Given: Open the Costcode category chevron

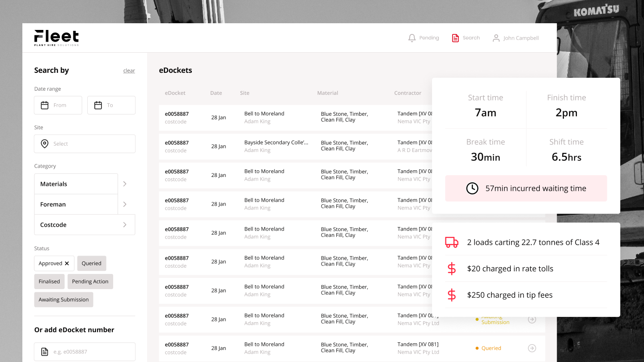Looking at the screenshot, I should click(124, 224).
